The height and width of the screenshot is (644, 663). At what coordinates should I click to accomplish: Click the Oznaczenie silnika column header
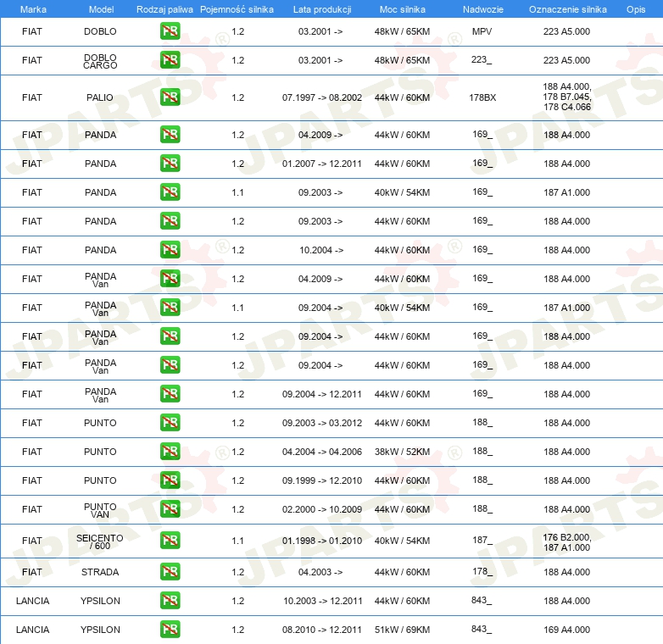[x=567, y=9]
